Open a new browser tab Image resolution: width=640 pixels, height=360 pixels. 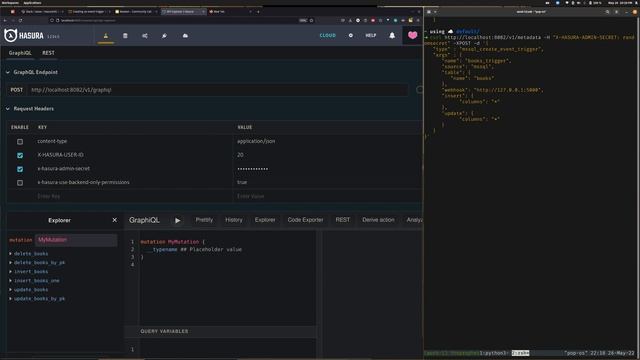pos(258,12)
